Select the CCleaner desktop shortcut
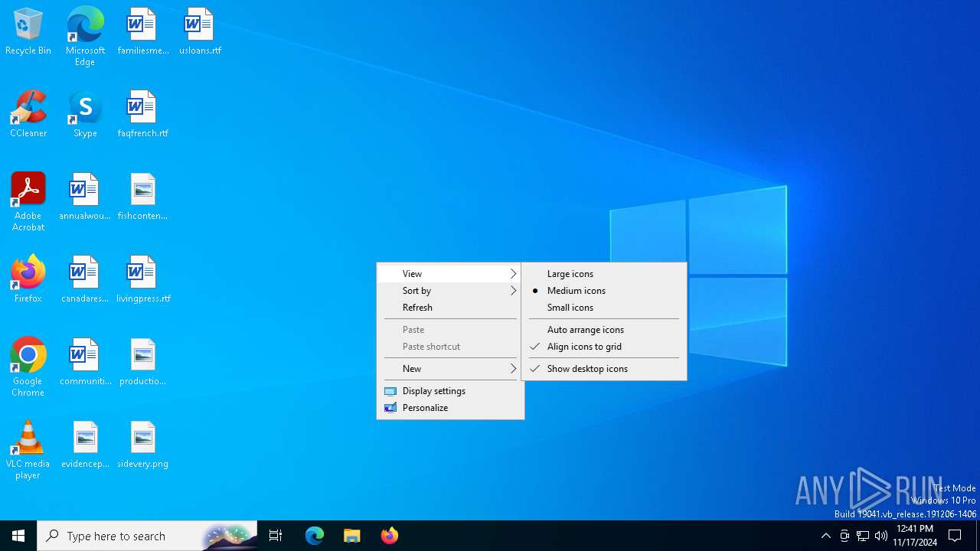This screenshot has width=980, height=551. [x=28, y=114]
